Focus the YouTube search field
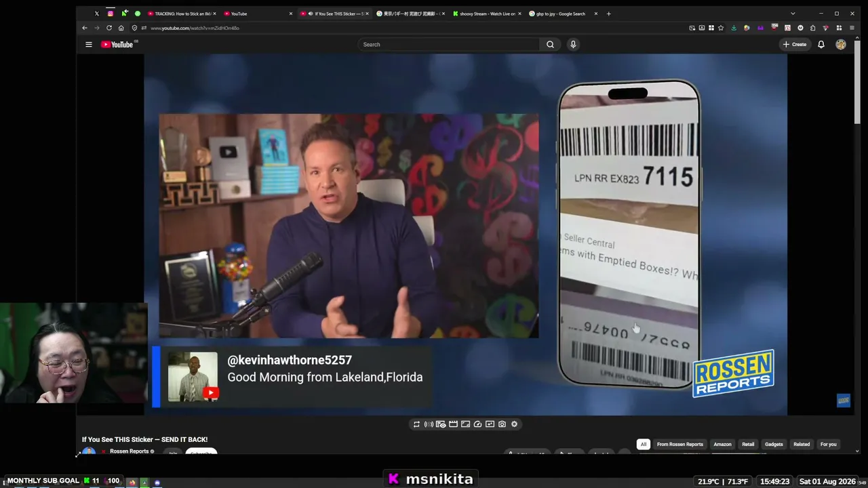Image resolution: width=868 pixels, height=488 pixels. click(449, 45)
